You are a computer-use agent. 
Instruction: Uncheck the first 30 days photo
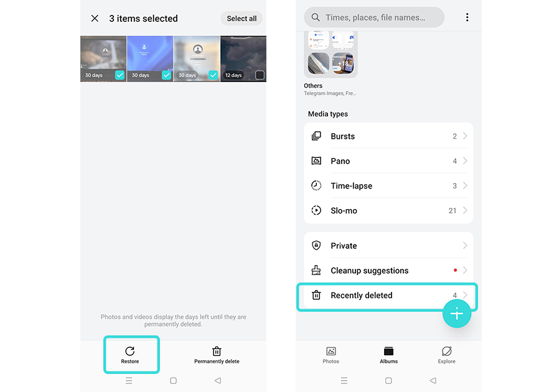pos(120,75)
